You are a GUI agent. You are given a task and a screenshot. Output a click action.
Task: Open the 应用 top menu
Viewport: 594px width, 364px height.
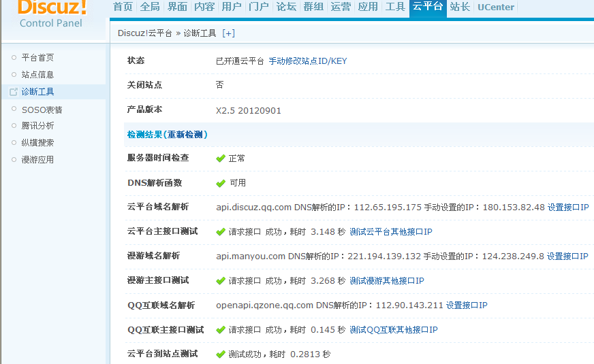[369, 7]
